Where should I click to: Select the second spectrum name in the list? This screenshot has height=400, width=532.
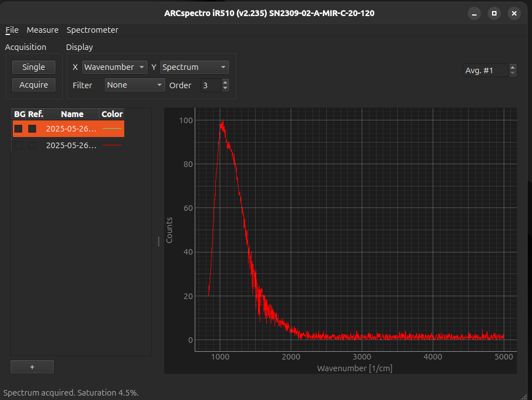point(71,145)
